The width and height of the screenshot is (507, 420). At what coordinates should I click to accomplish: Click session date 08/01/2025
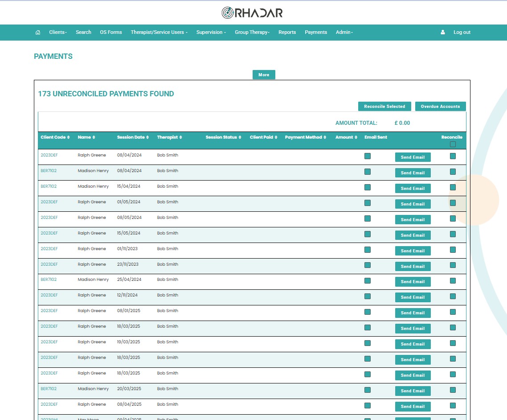(129, 311)
